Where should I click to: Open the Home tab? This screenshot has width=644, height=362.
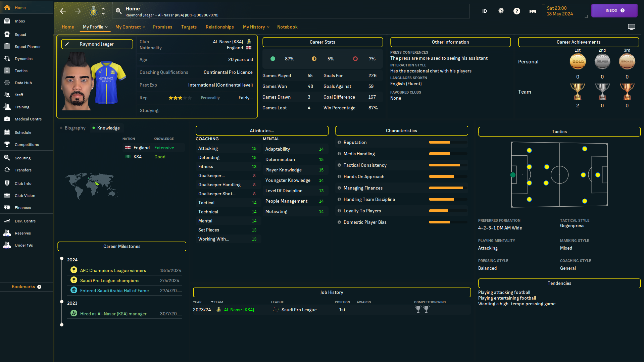(68, 27)
